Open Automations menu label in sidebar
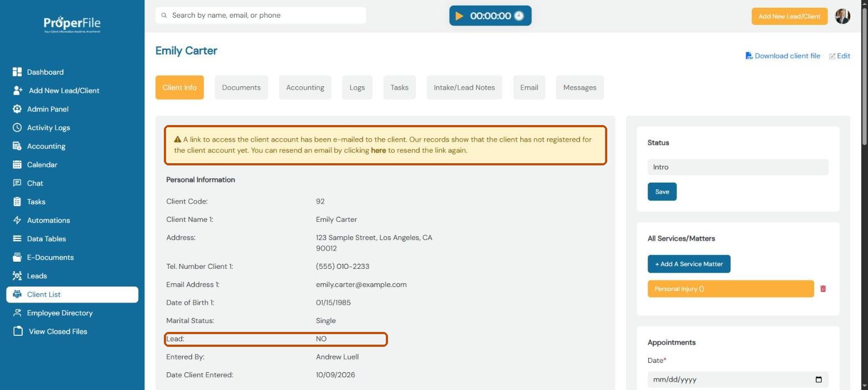This screenshot has height=390, width=868. [49, 220]
